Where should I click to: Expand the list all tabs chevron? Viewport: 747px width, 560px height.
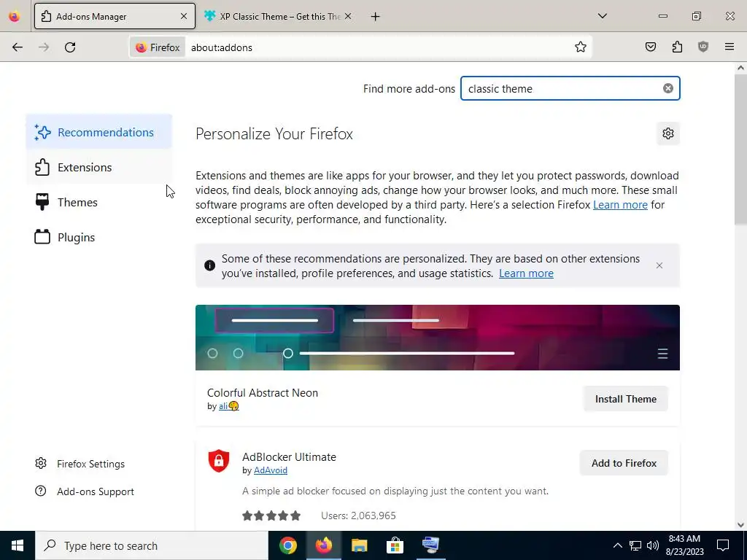click(602, 16)
